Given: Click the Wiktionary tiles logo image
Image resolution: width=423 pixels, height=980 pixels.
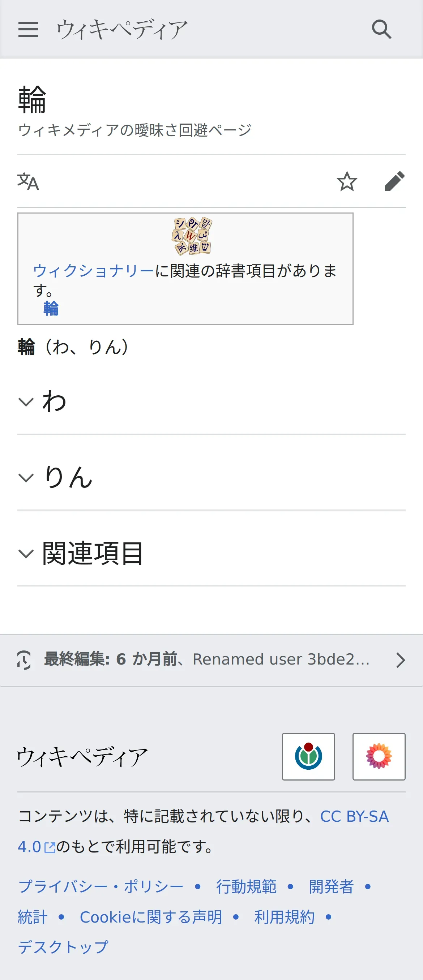Looking at the screenshot, I should coord(192,236).
